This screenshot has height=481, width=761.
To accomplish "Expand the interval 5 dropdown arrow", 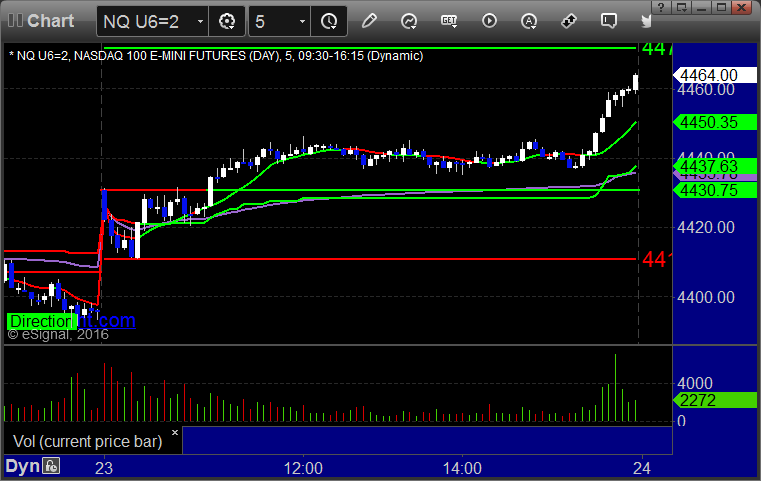I will 302,21.
